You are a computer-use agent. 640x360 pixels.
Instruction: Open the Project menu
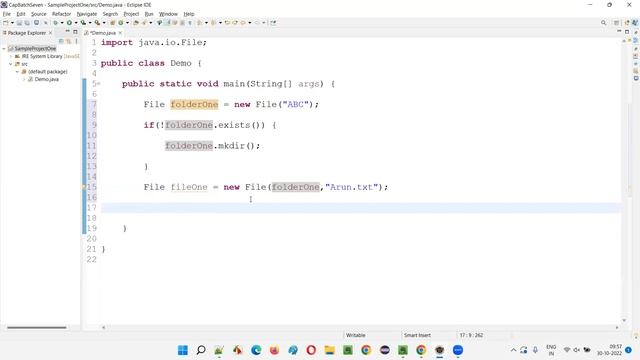tap(131, 14)
